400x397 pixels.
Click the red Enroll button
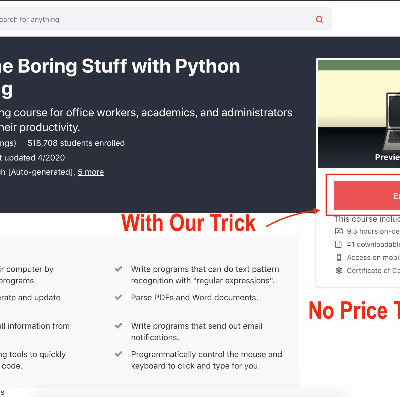click(x=367, y=195)
